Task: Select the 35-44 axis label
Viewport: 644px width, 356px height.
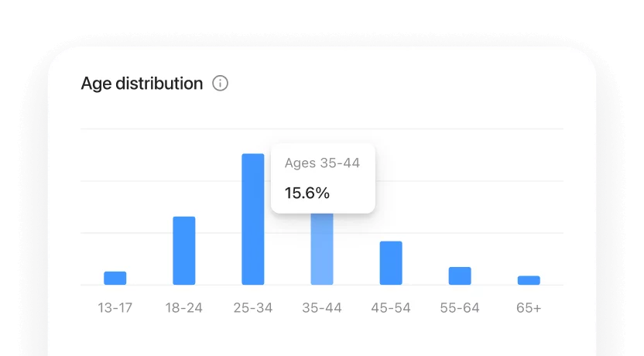Action: (322, 308)
